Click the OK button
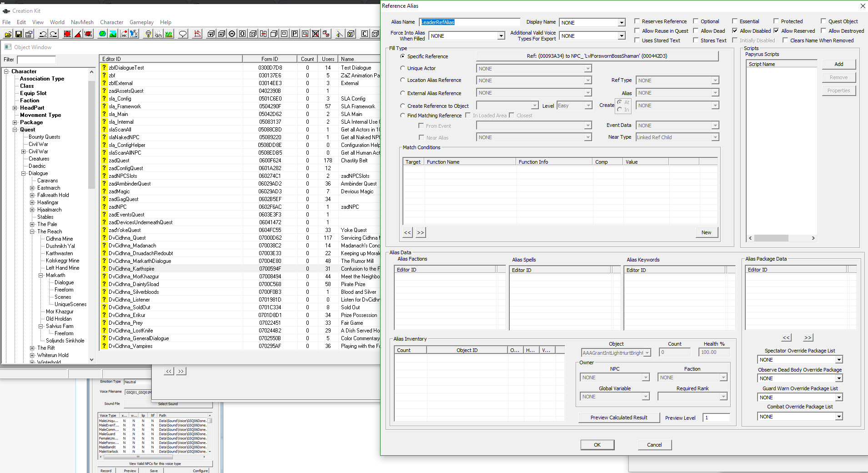Image resolution: width=868 pixels, height=473 pixels. (597, 445)
